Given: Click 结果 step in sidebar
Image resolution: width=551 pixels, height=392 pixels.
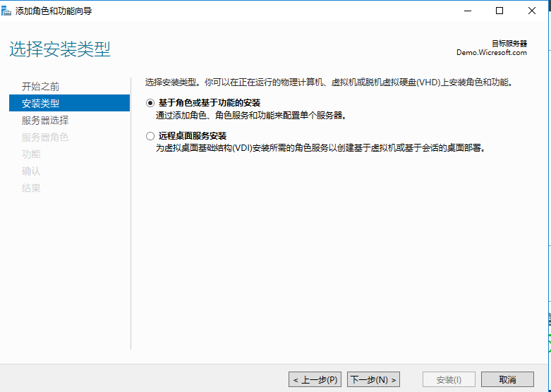Looking at the screenshot, I should tap(31, 188).
